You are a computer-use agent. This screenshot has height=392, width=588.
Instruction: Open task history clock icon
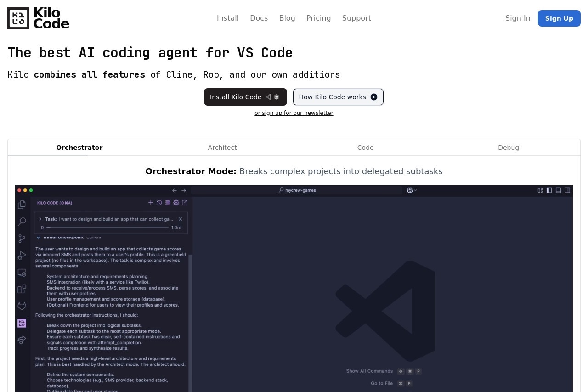pyautogui.click(x=159, y=203)
